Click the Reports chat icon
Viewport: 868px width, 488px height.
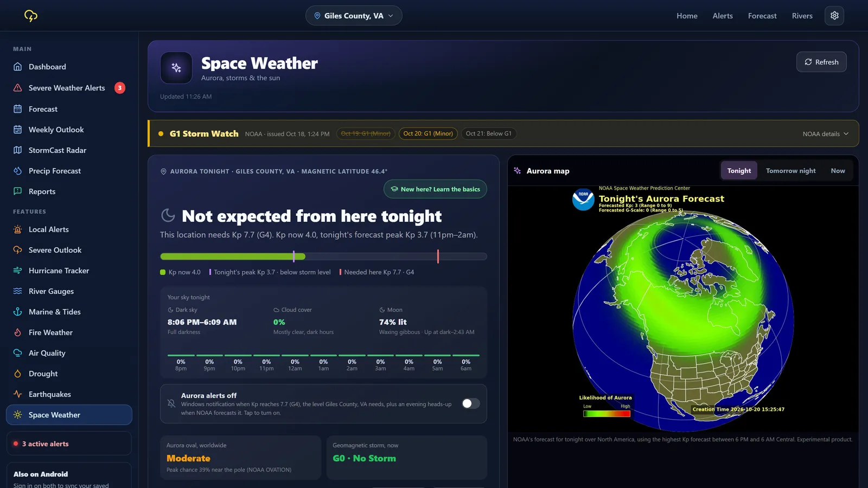coord(17,191)
